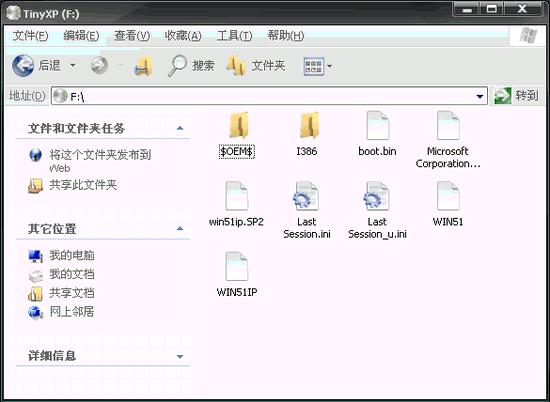Open the 收藏(A) menu
The image size is (550, 402).
pyautogui.click(x=183, y=36)
